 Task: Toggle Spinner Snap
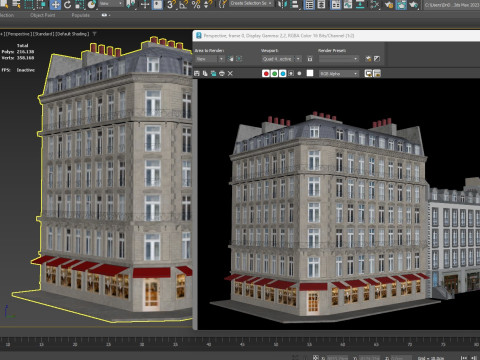coord(207,5)
